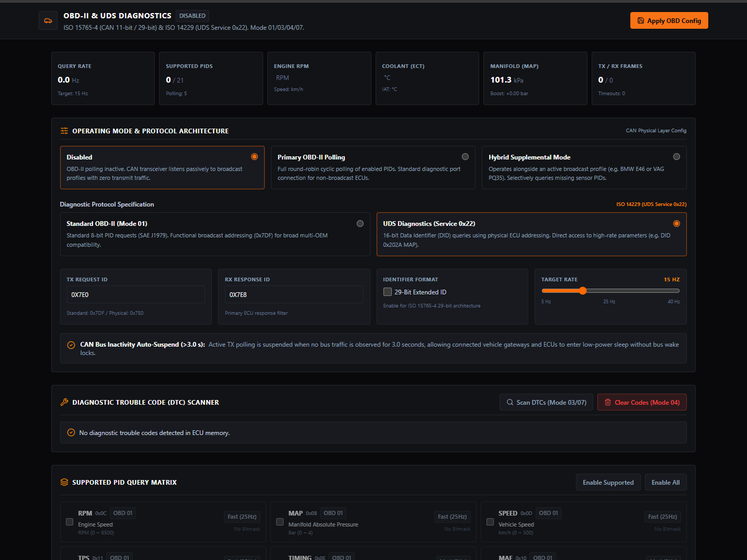The image size is (747, 560).
Task: Click the car icon beside the OBD-II title
Action: tap(48, 21)
